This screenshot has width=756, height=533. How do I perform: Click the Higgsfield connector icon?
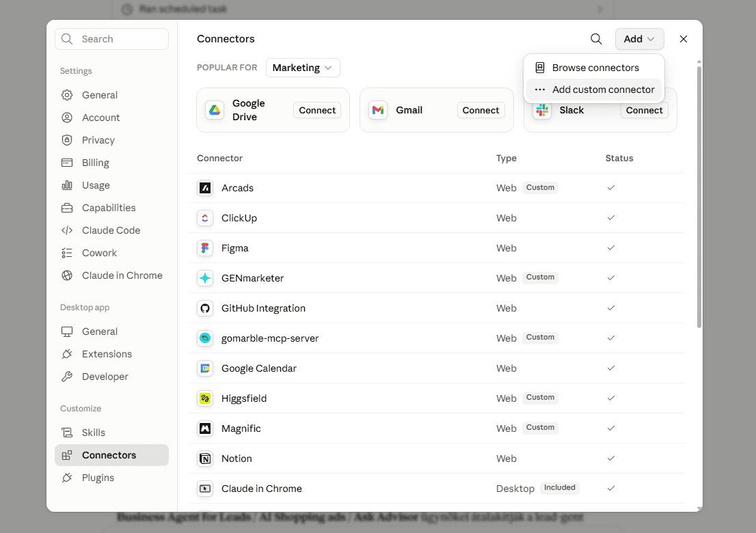[x=205, y=398]
